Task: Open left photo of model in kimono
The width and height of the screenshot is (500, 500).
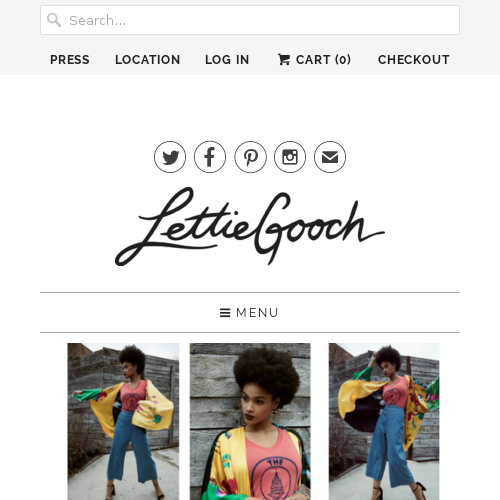Action: (123, 421)
